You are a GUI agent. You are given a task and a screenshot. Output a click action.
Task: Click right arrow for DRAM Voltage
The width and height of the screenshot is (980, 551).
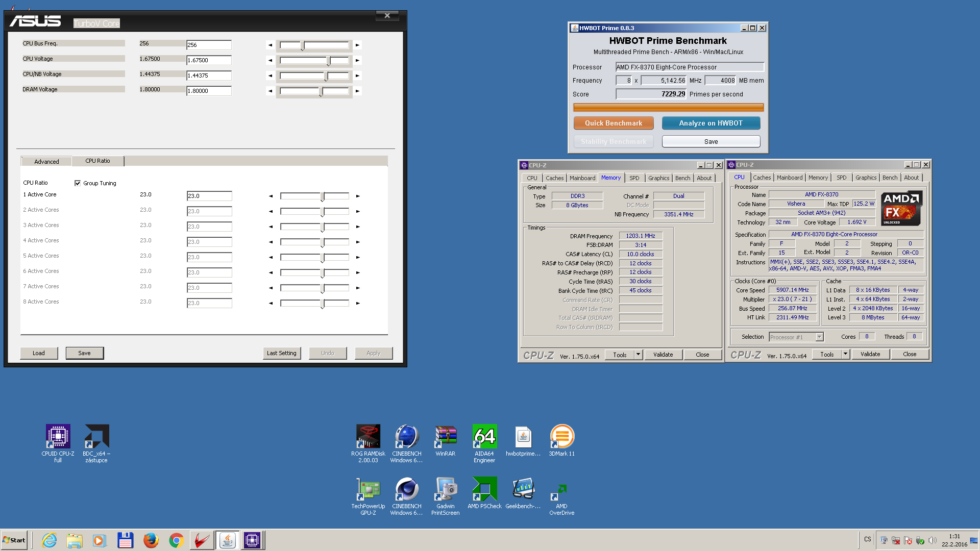point(357,91)
